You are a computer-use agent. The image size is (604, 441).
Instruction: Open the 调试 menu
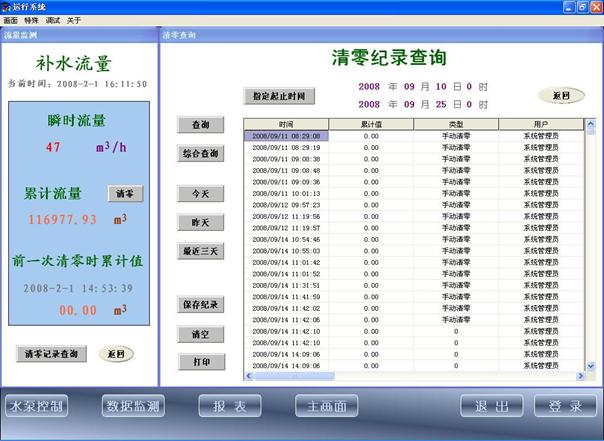(x=52, y=20)
